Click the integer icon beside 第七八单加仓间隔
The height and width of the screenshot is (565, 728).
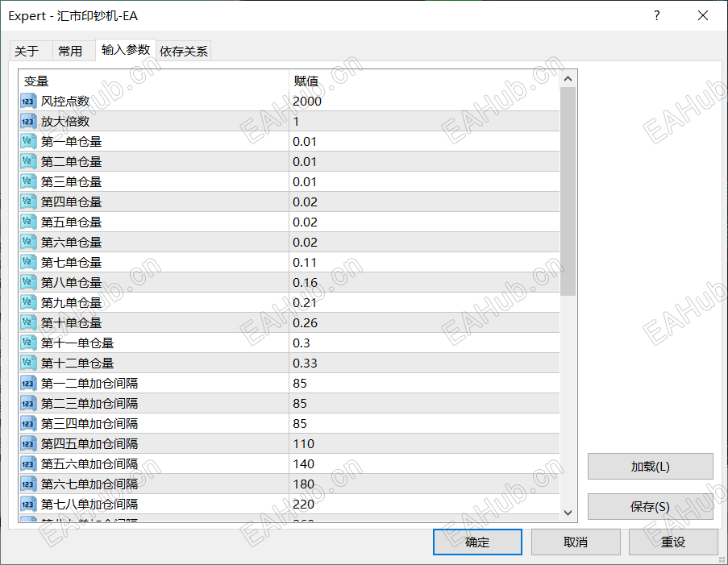tap(28, 505)
